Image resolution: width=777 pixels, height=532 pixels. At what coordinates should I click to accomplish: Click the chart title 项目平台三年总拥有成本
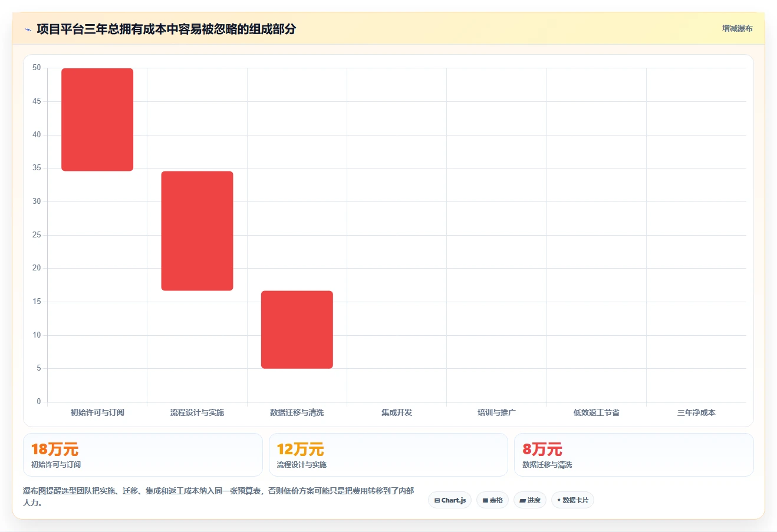pos(166,29)
